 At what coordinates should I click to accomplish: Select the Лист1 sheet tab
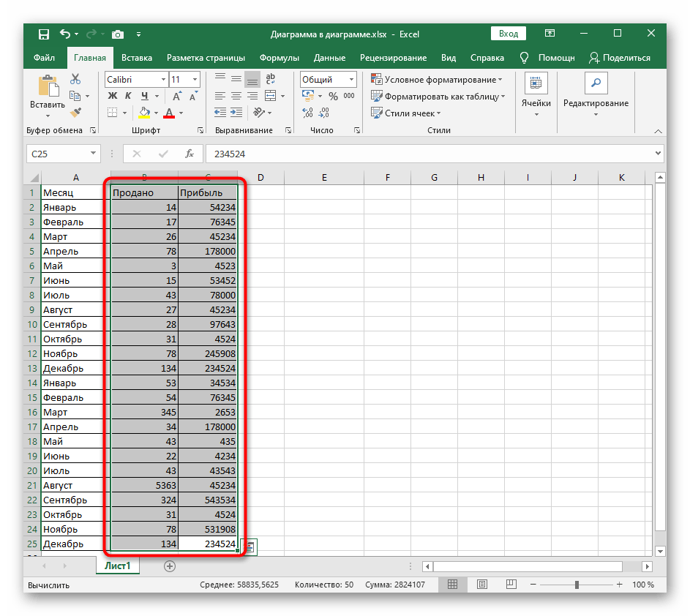(x=118, y=566)
